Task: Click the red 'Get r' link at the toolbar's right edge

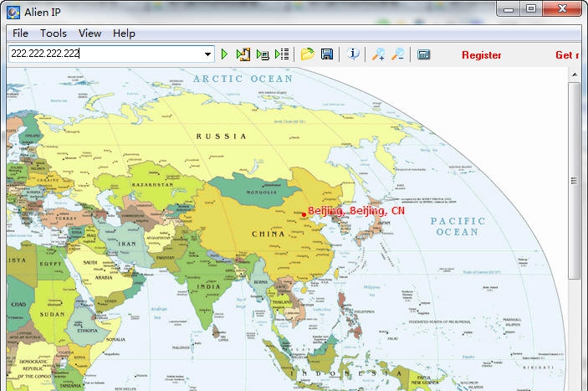Action: tap(567, 55)
